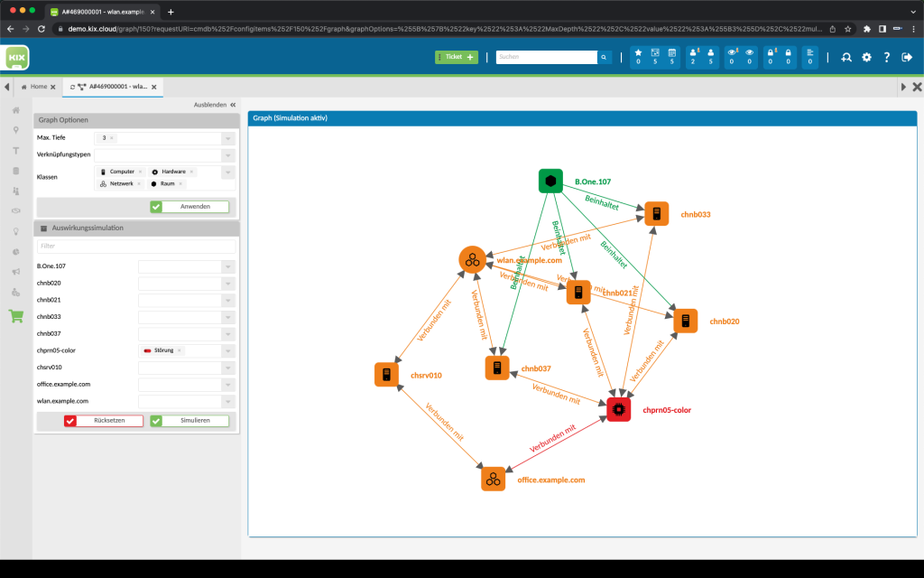
Task: Open settings via the gear icon
Action: (866, 57)
